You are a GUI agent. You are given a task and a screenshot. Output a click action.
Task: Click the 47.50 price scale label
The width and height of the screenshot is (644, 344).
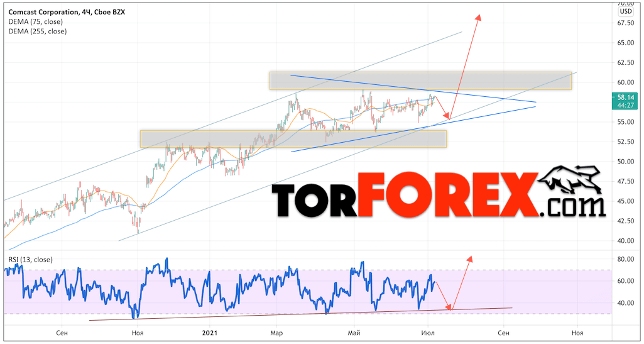(x=625, y=181)
